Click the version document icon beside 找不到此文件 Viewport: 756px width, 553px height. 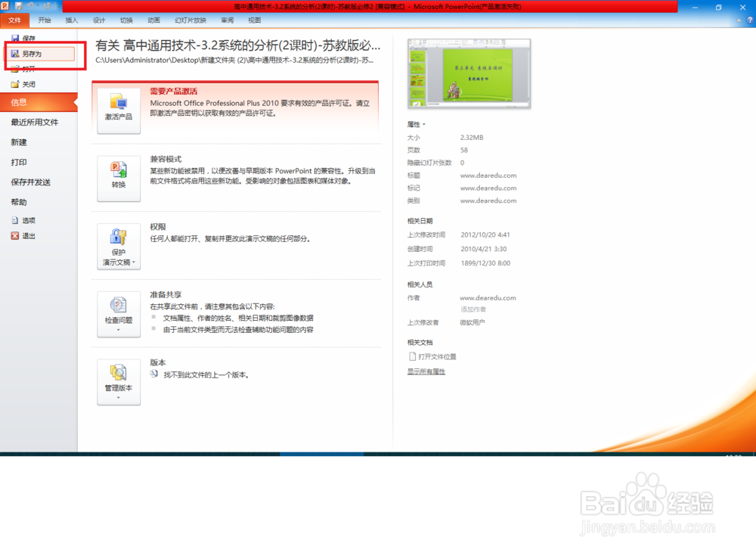pos(153,374)
